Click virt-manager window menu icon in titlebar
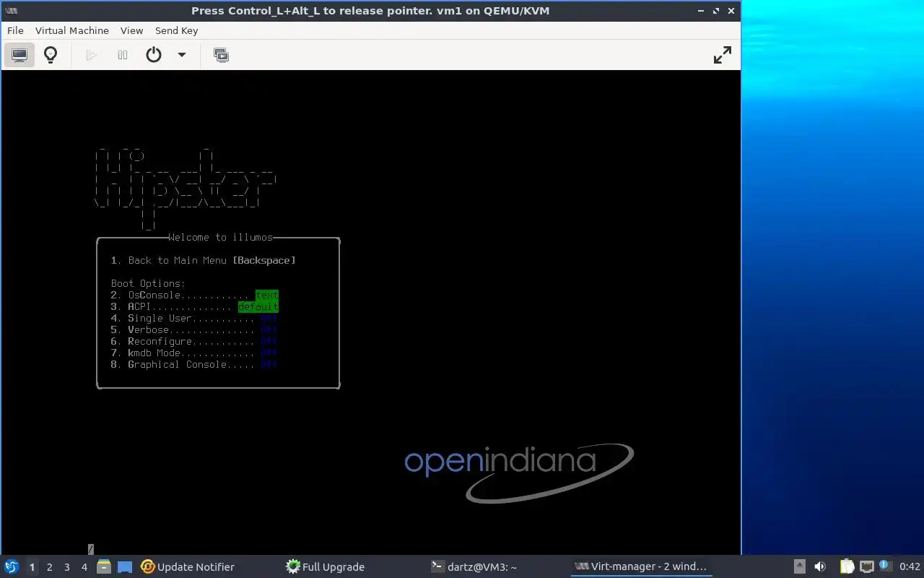Image resolution: width=924 pixels, height=578 pixels. pos(12,11)
